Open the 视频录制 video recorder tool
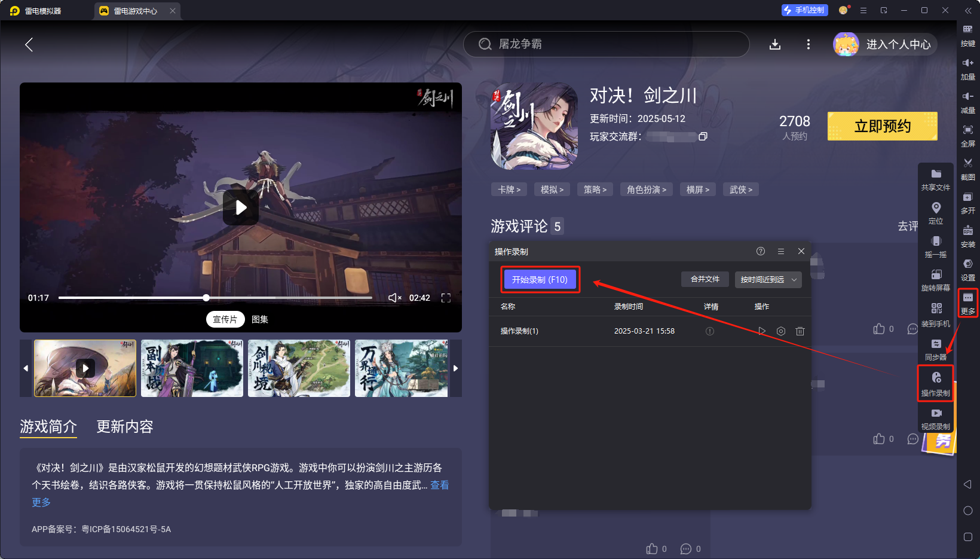The width and height of the screenshot is (980, 559). [936, 419]
